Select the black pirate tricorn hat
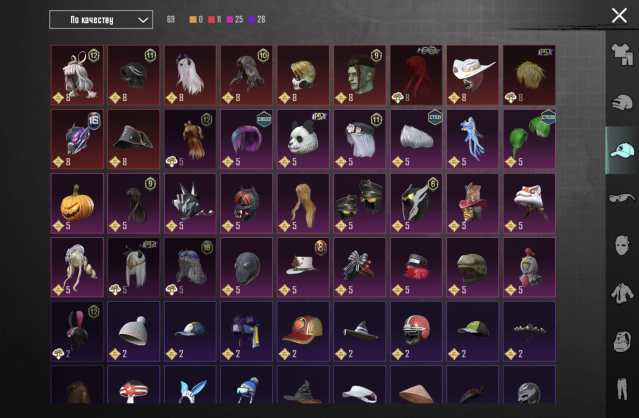Viewport: 639px width, 418px height. coord(134,139)
